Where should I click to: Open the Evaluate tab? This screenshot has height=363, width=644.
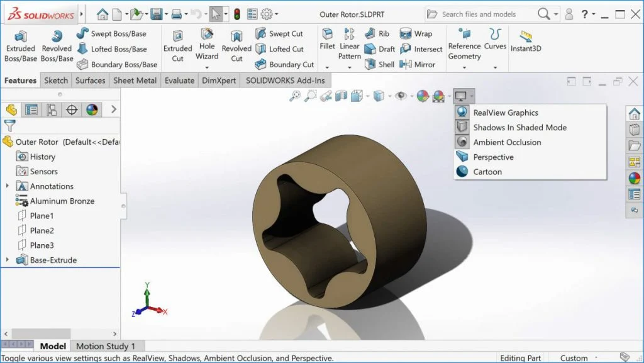tap(179, 81)
